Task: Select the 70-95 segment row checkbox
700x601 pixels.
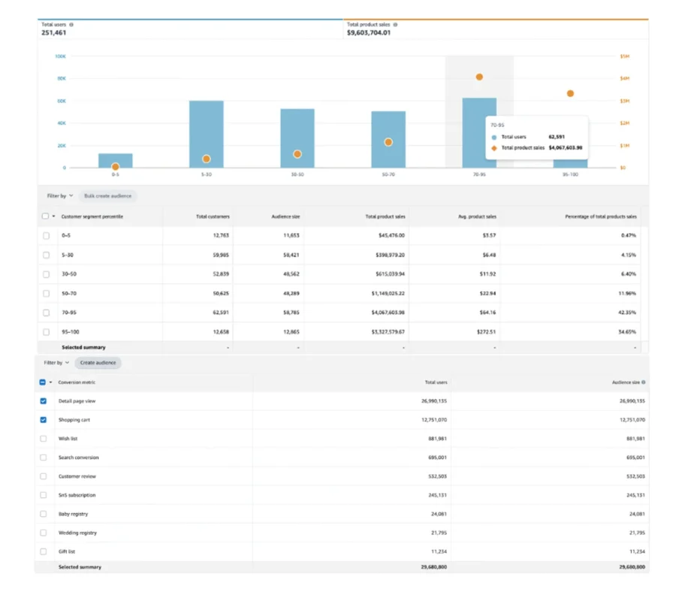Action: [46, 313]
